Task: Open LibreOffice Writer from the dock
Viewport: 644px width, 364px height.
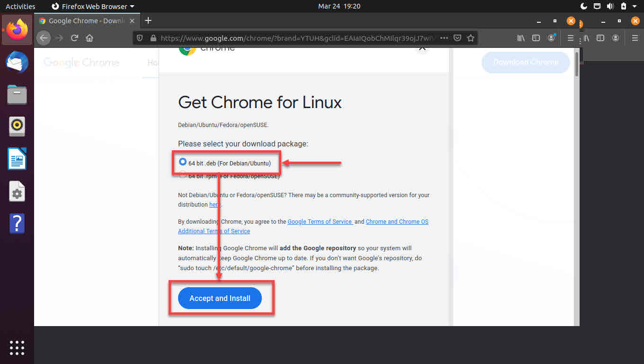Action: (17, 159)
